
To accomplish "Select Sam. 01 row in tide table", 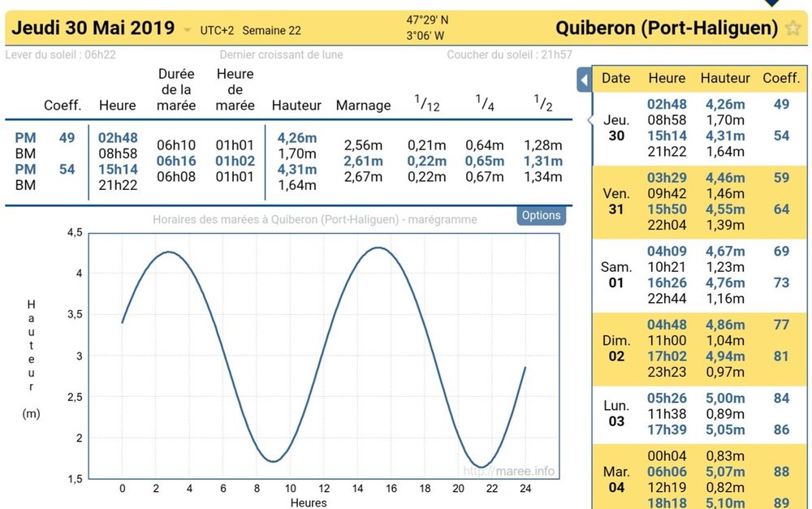I will (x=700, y=275).
